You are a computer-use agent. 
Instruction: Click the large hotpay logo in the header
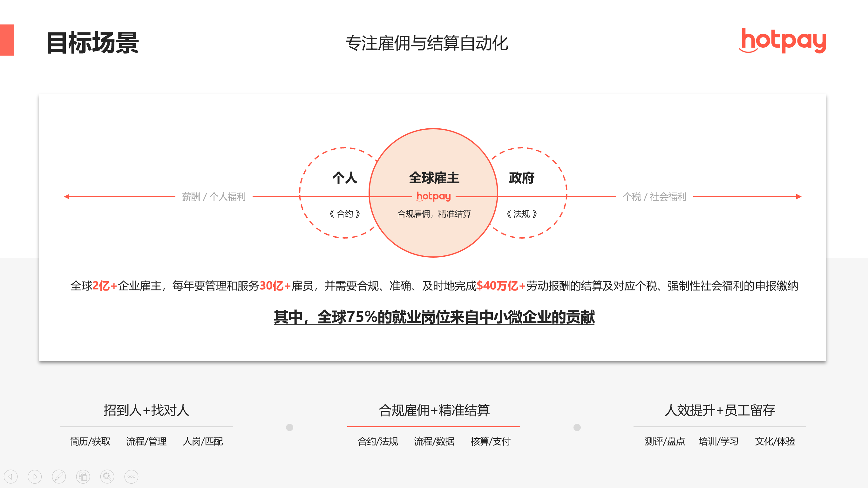(x=783, y=41)
